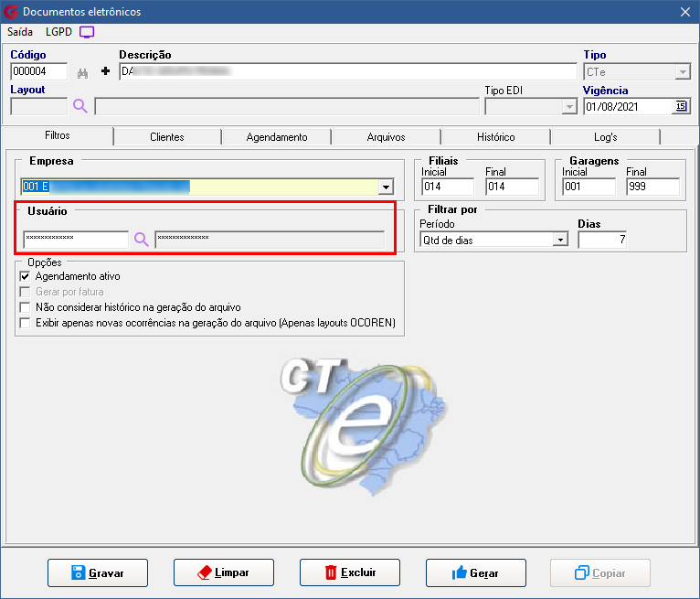700x599 pixels.
Task: Open the Tipo EDI dropdown
Action: [568, 107]
